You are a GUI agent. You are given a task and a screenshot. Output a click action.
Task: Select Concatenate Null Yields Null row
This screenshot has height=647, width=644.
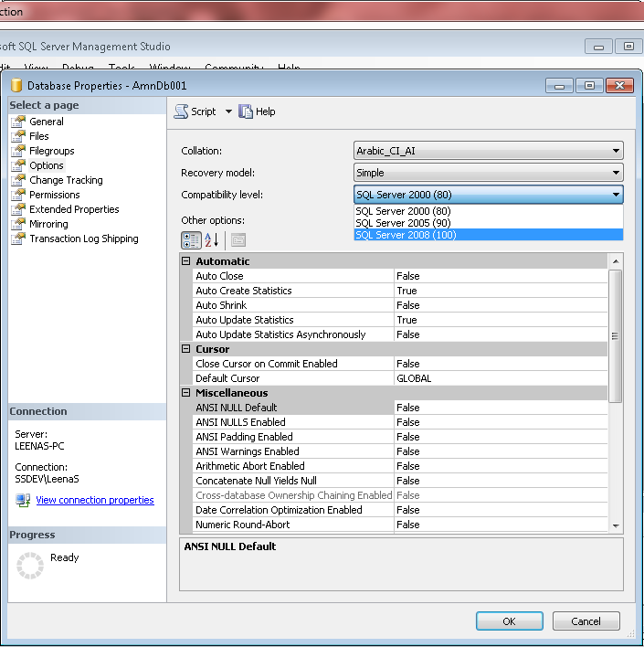click(400, 481)
